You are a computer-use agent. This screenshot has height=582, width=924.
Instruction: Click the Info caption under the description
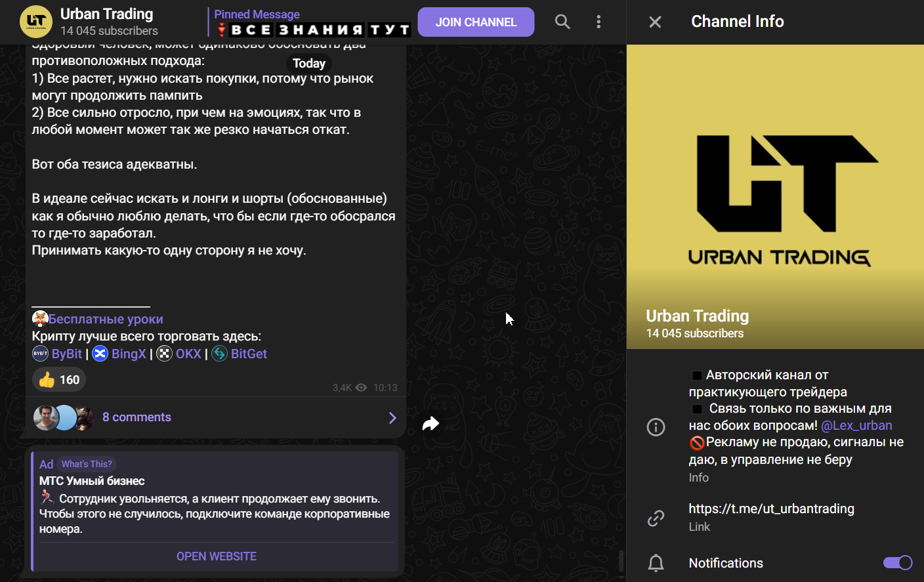[x=699, y=478]
